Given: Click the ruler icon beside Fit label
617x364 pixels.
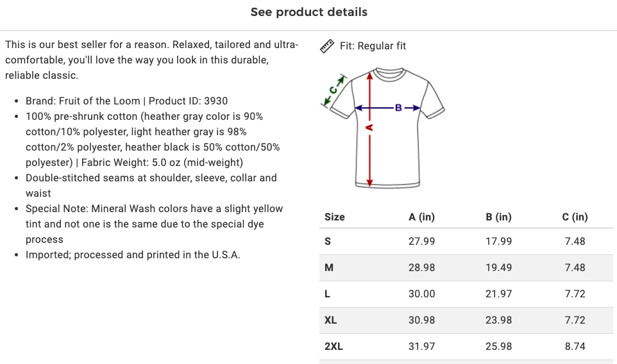Looking at the screenshot, I should [x=327, y=46].
